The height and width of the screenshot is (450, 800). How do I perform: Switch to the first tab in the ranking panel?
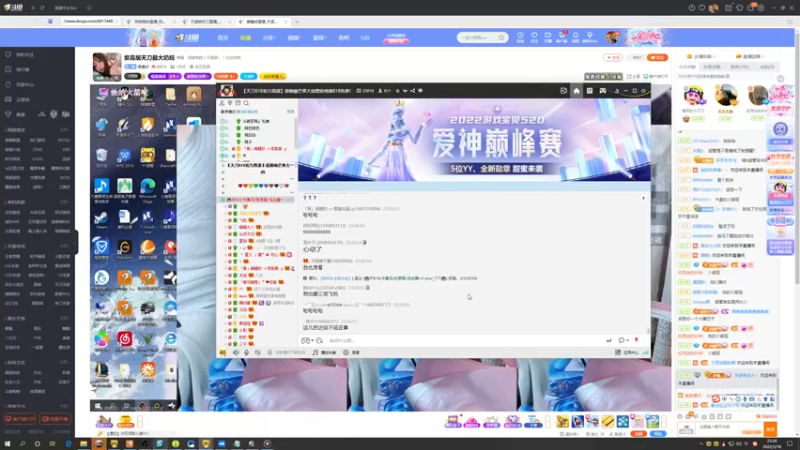[687, 67]
